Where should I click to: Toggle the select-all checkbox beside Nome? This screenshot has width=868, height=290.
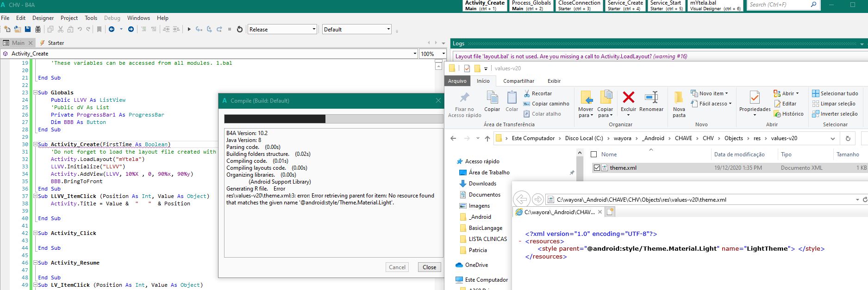594,154
